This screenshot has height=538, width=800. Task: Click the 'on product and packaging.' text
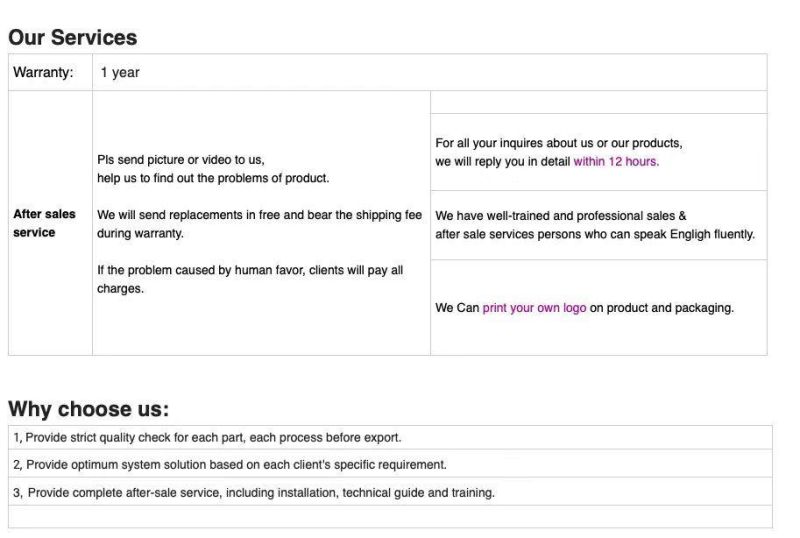coord(662,308)
